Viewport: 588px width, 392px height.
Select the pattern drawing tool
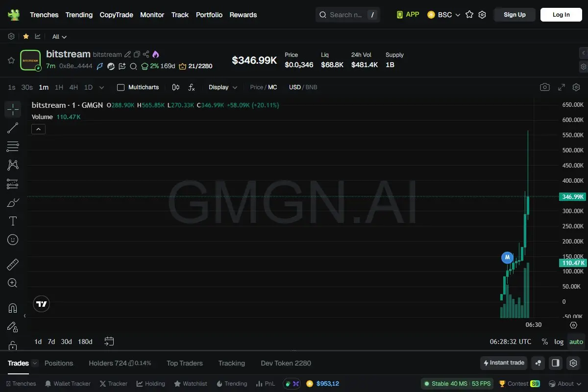(x=13, y=165)
